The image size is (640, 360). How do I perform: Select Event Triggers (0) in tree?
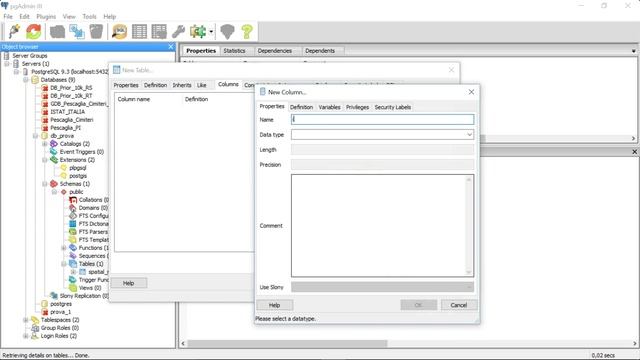tap(82, 152)
